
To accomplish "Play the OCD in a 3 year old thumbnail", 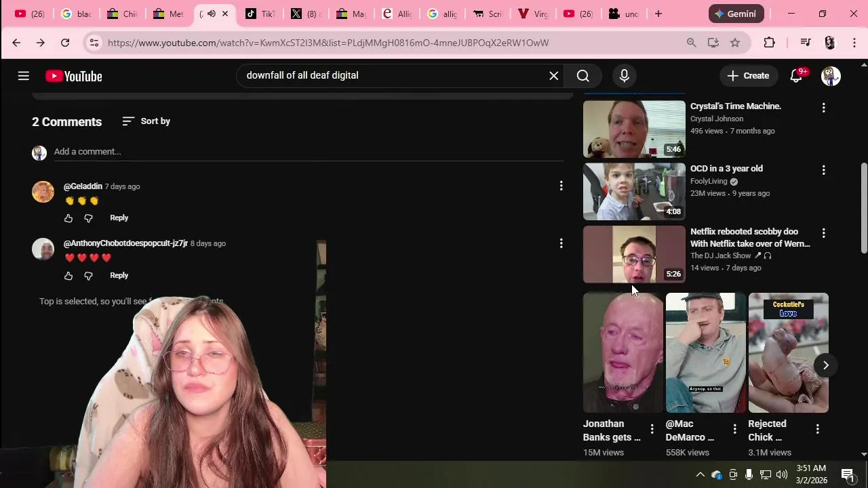I will click(634, 192).
